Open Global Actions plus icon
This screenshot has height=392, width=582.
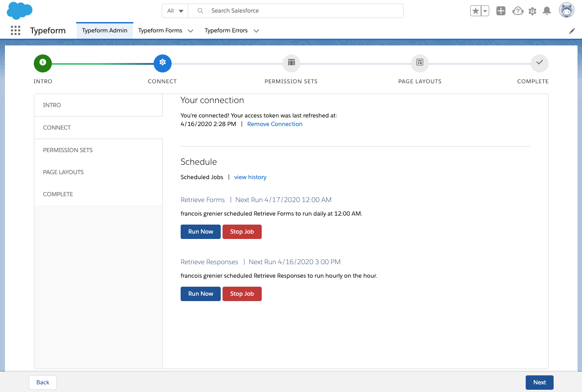tap(501, 11)
